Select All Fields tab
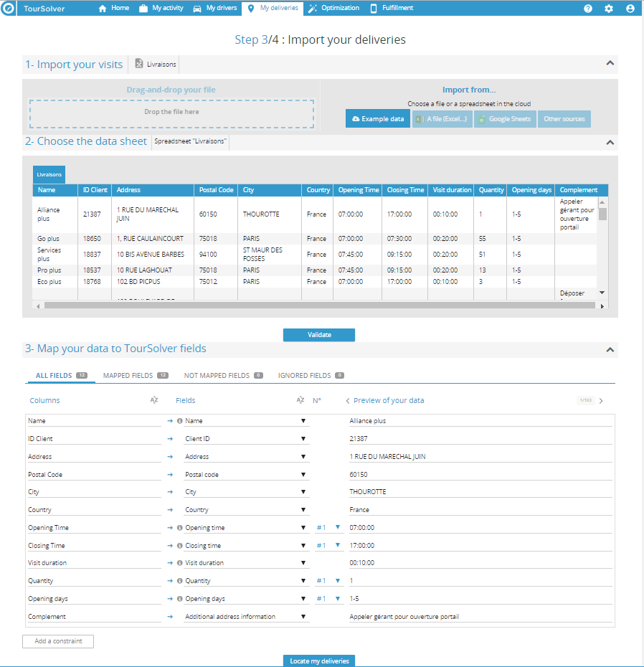Screen dimensions: 644x667 [61, 375]
